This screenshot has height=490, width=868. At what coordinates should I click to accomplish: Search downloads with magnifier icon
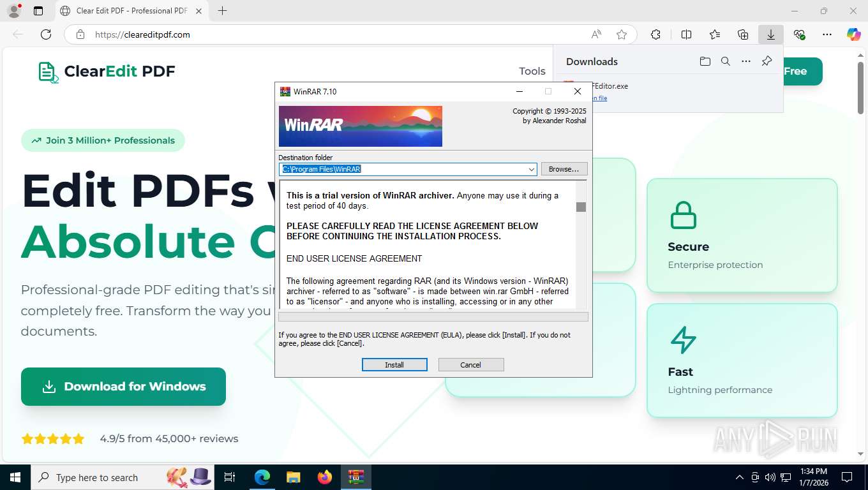pyautogui.click(x=726, y=61)
